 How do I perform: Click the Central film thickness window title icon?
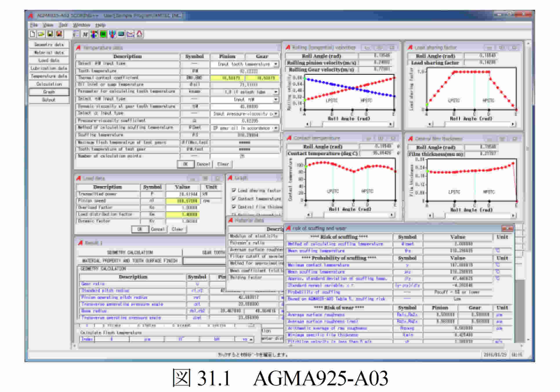click(411, 138)
